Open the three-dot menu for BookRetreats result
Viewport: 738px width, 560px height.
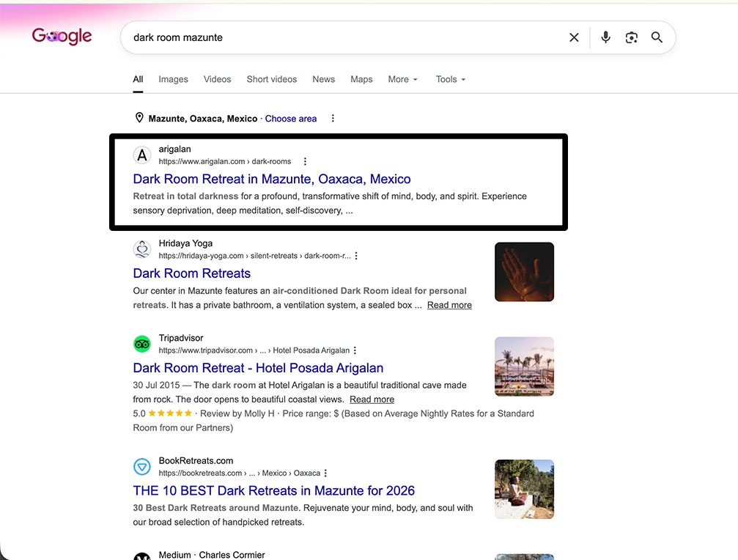[x=325, y=473]
